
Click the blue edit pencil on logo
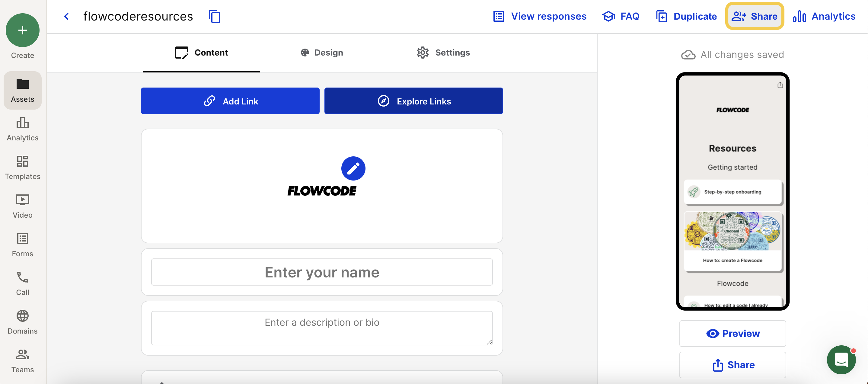(x=353, y=168)
